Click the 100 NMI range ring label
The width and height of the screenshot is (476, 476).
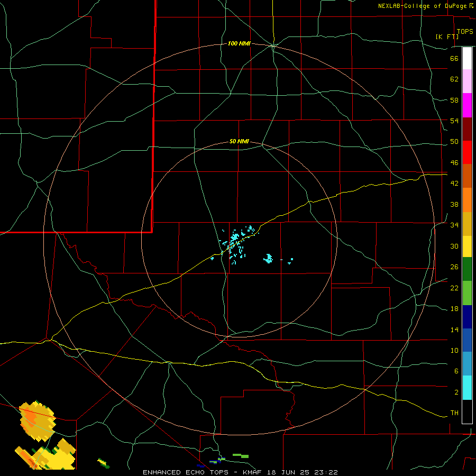point(239,44)
